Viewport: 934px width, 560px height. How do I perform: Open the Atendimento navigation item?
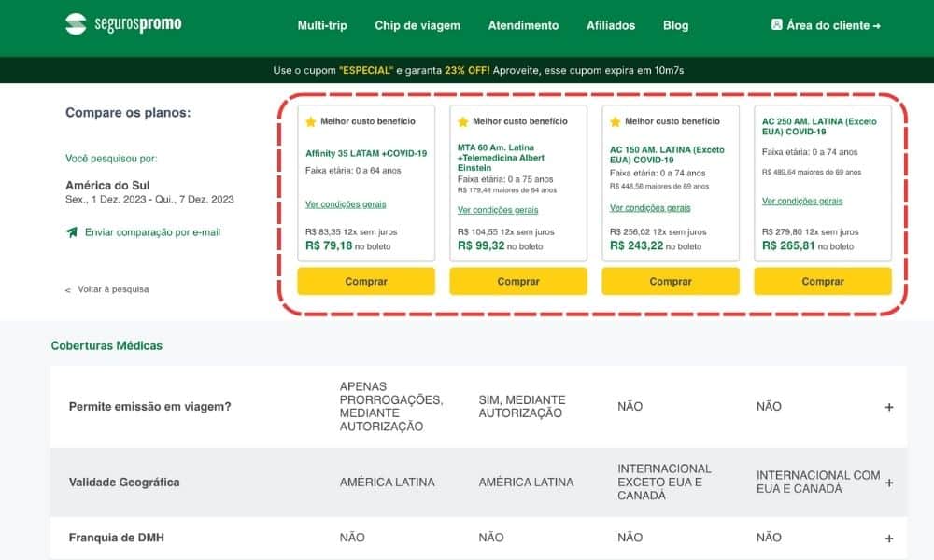tap(524, 25)
